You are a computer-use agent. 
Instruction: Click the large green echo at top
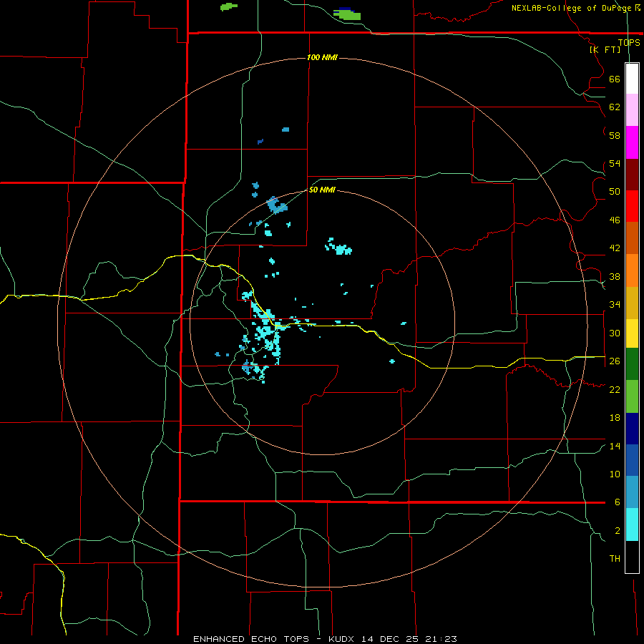tap(348, 15)
